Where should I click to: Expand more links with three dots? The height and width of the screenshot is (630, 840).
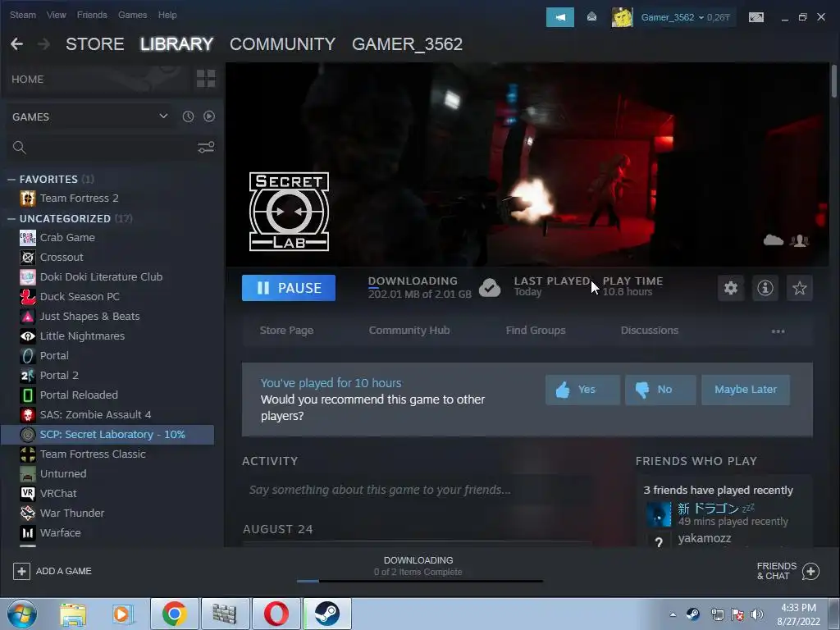[778, 331]
